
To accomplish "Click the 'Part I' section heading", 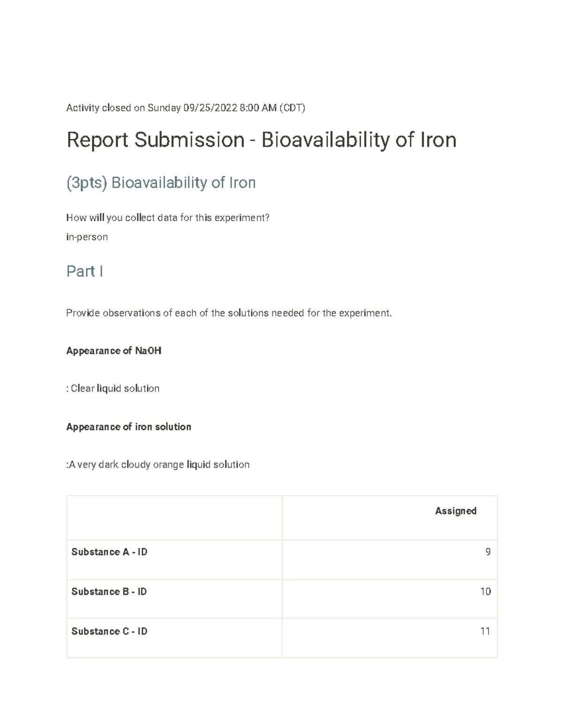I will point(84,271).
